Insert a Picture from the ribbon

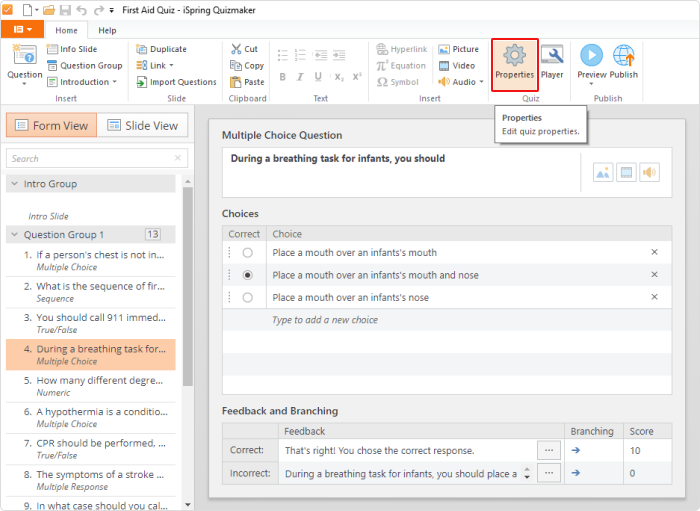pyautogui.click(x=458, y=49)
